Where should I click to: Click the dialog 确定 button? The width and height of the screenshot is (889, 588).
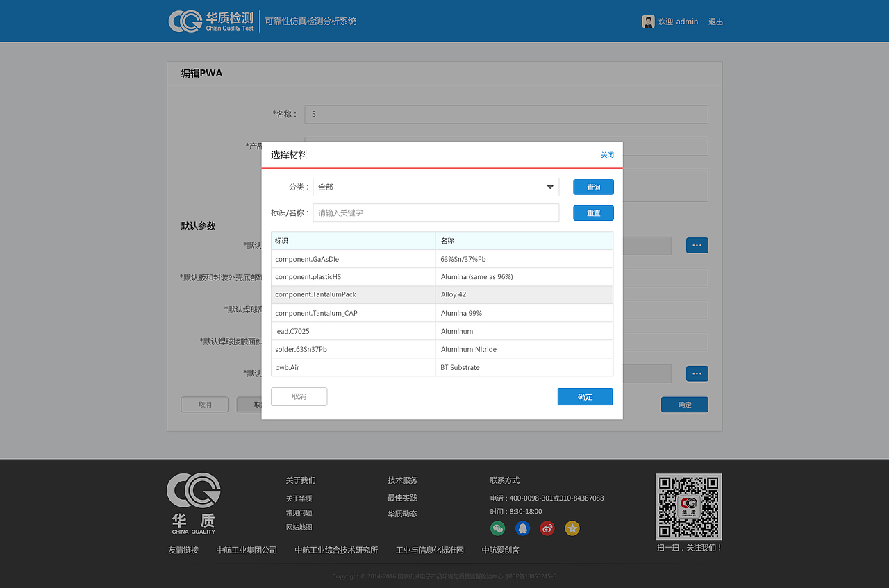tap(585, 396)
